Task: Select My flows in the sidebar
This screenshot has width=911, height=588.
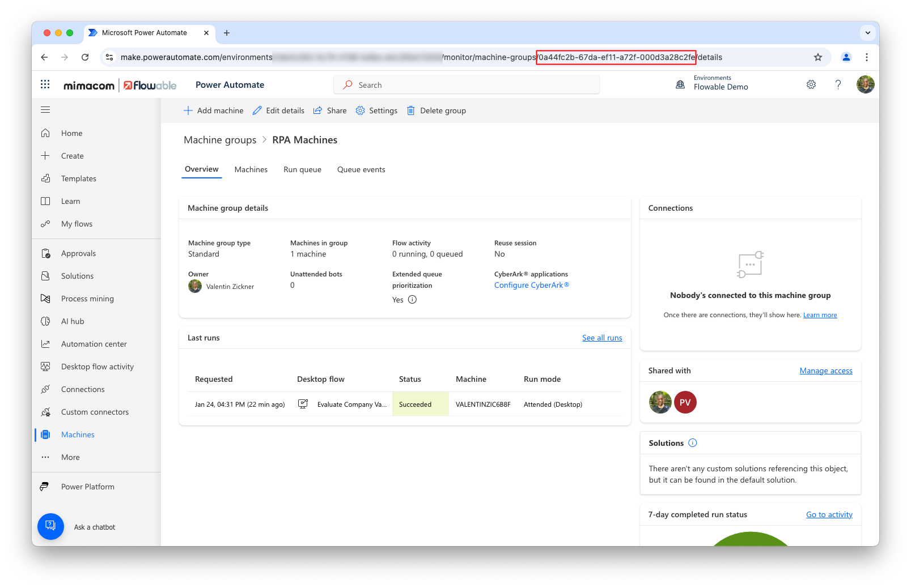Action: pos(77,223)
